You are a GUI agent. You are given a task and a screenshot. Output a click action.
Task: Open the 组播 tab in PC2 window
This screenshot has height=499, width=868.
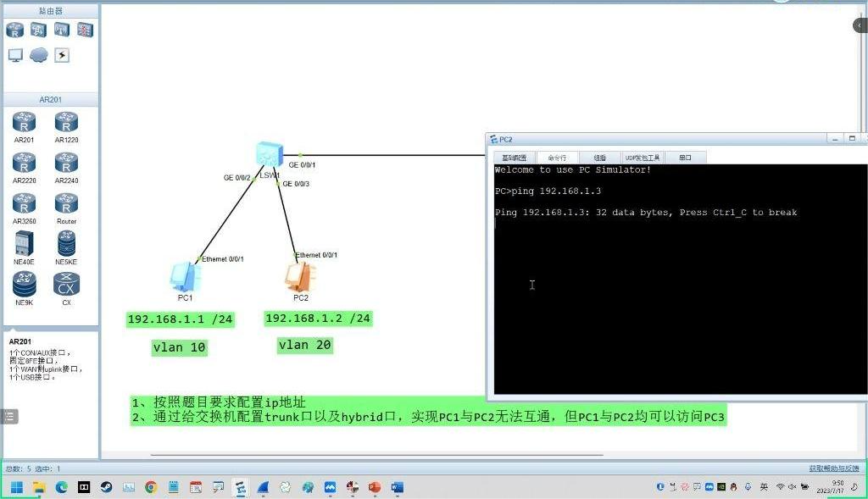click(x=599, y=158)
